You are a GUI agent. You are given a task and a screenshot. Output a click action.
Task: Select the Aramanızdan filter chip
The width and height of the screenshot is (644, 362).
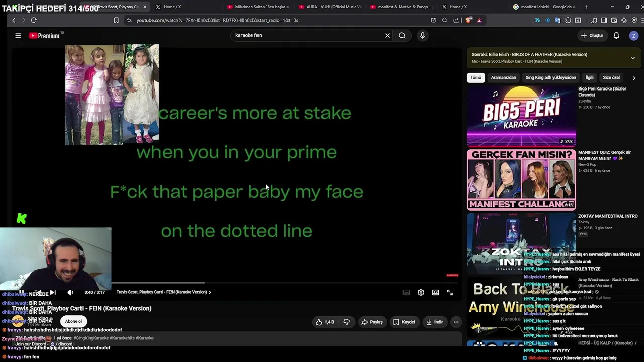coord(504,78)
